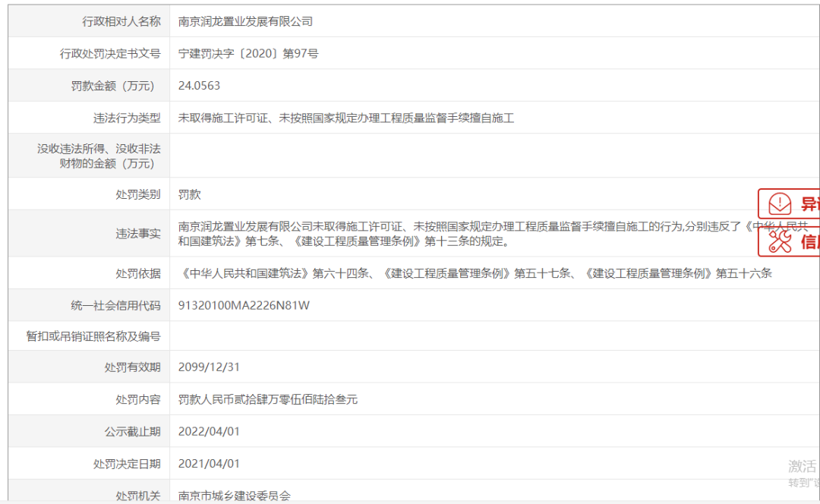Screen dimensions: 820x504
Task: Select the authority 南京市城乡建设委员会
Action: coord(235,496)
